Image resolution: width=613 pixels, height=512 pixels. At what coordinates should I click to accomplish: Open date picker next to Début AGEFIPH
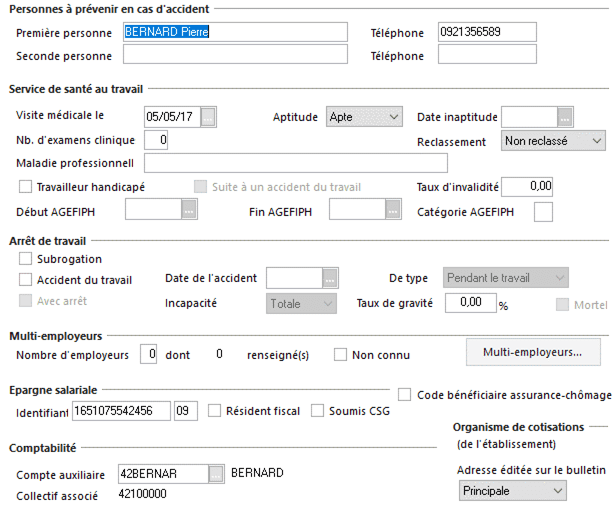[189, 209]
